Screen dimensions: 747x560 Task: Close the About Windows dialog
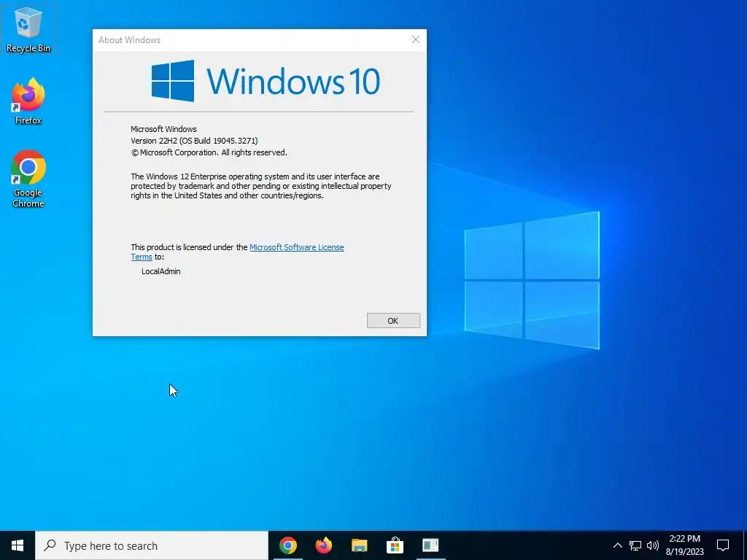tap(415, 39)
